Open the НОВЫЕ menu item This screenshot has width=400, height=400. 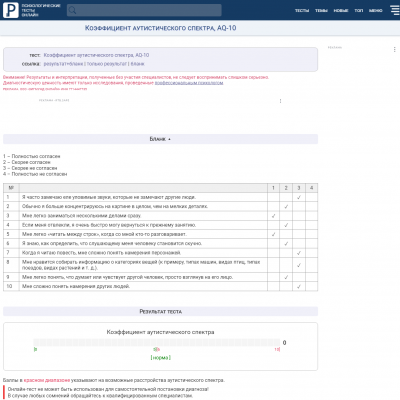(x=341, y=11)
